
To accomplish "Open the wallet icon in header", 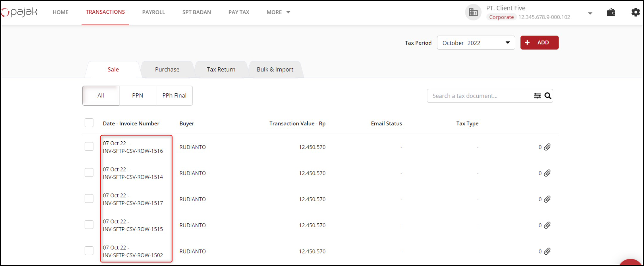I will [611, 13].
